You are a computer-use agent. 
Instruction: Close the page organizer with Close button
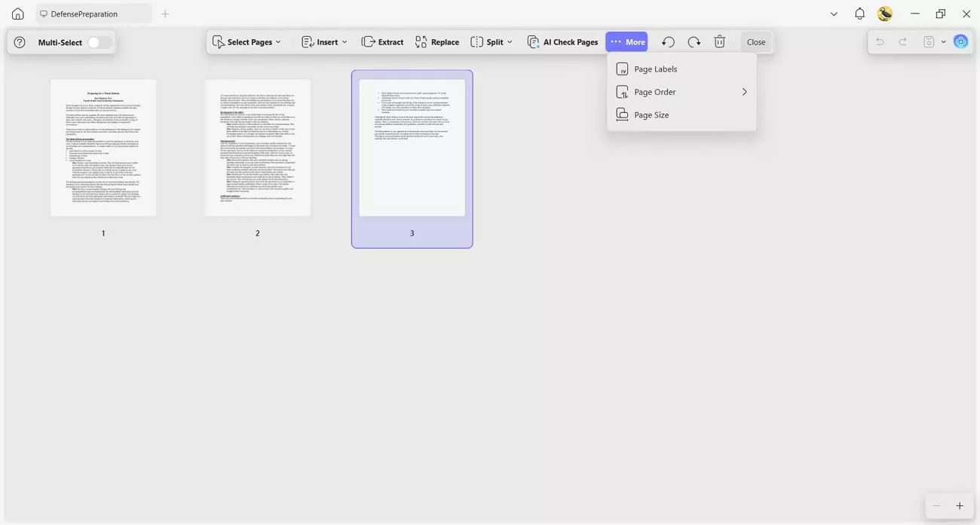(x=755, y=41)
